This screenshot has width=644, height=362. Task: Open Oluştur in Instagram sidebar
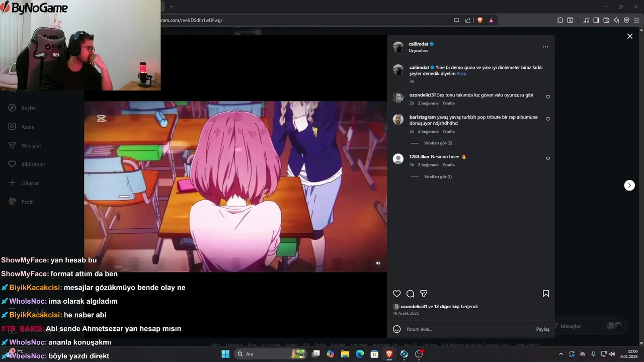pyautogui.click(x=23, y=183)
